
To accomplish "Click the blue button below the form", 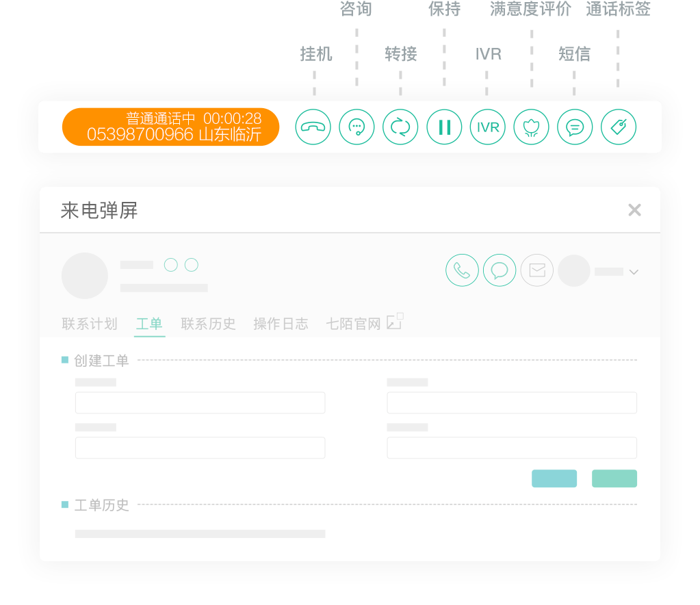I will [554, 478].
